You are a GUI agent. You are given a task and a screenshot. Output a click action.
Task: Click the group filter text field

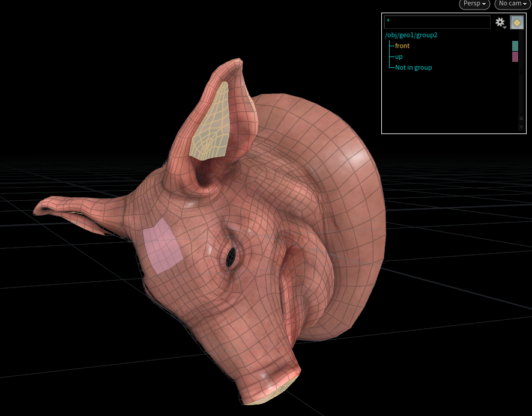pos(437,22)
